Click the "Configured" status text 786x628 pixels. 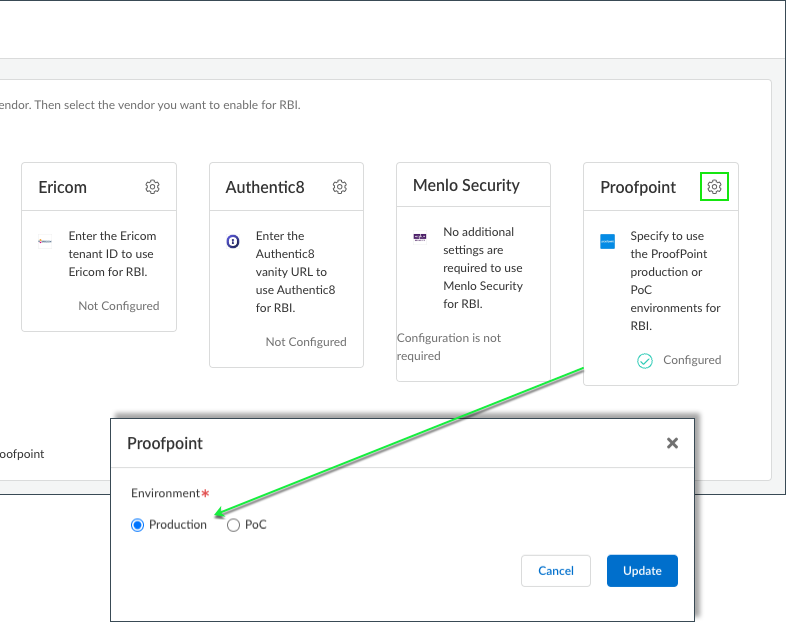click(x=692, y=360)
